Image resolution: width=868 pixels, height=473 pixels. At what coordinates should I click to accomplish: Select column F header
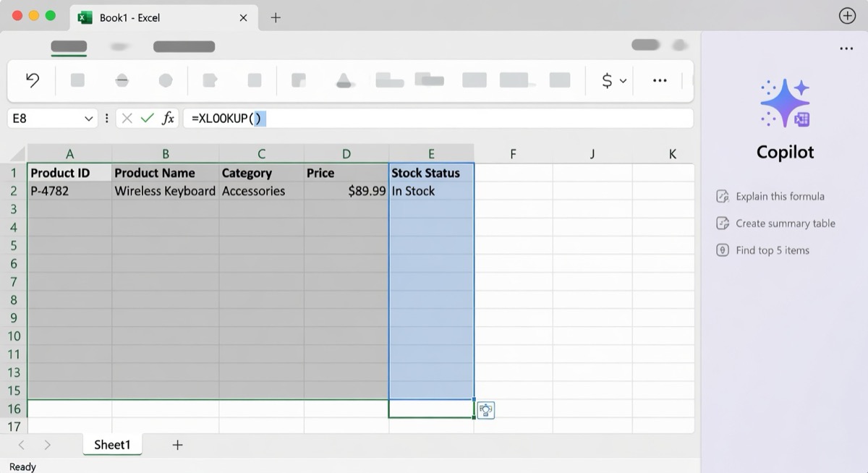513,153
